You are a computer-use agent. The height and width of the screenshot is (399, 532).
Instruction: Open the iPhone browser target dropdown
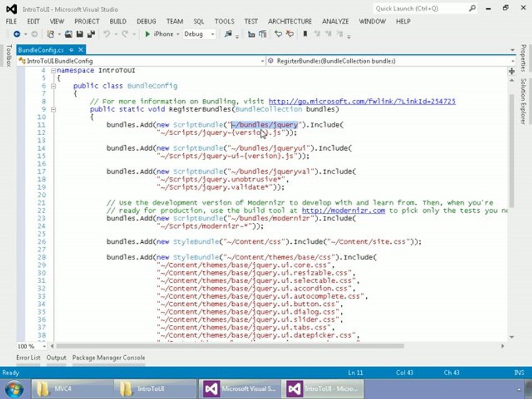pos(178,34)
